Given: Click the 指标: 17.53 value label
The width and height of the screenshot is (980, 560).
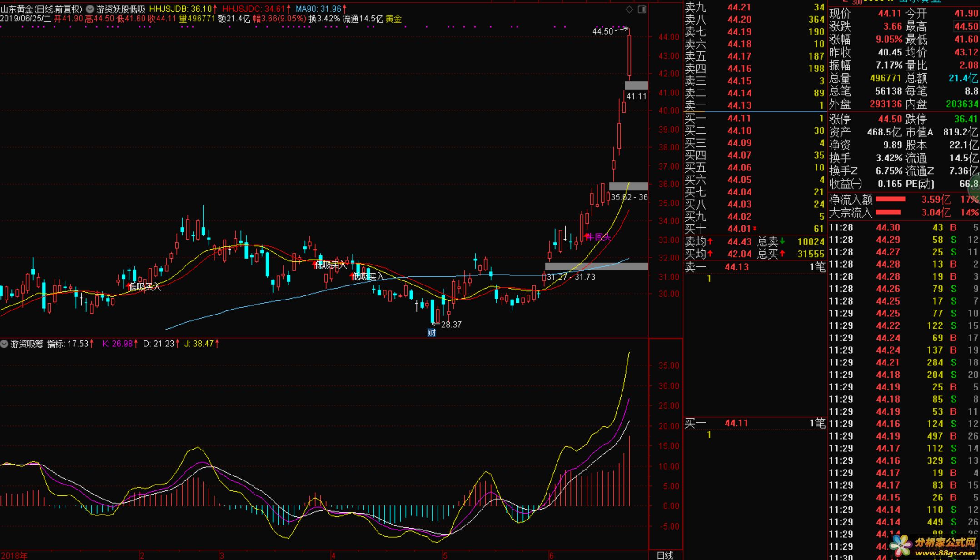Looking at the screenshot, I should point(70,344).
